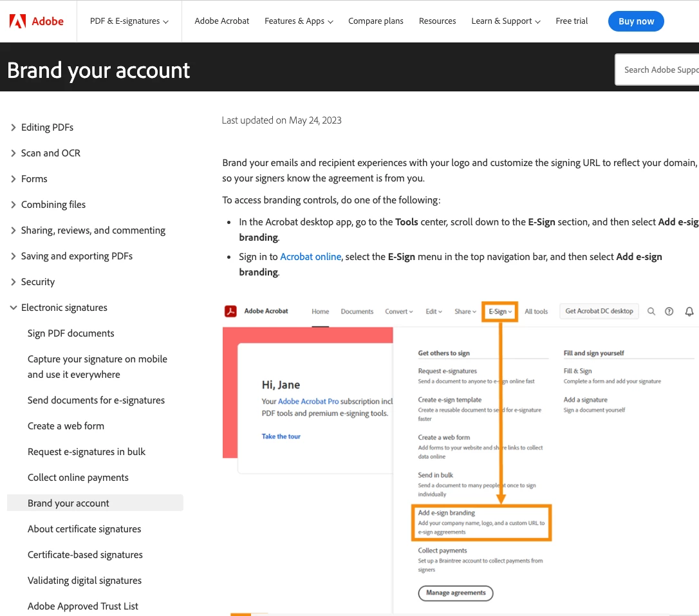Open Convert menu in Acrobat screenshot
Viewport: 699px width, 616px height.
tap(399, 312)
